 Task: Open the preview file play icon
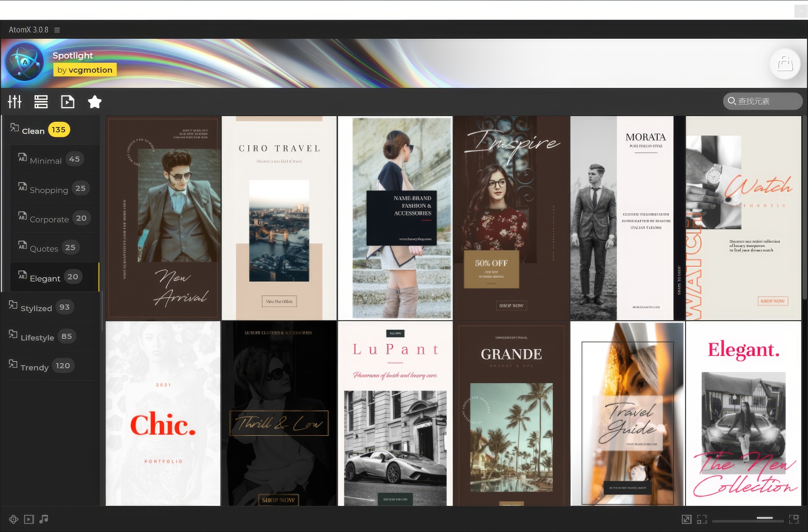coord(67,102)
